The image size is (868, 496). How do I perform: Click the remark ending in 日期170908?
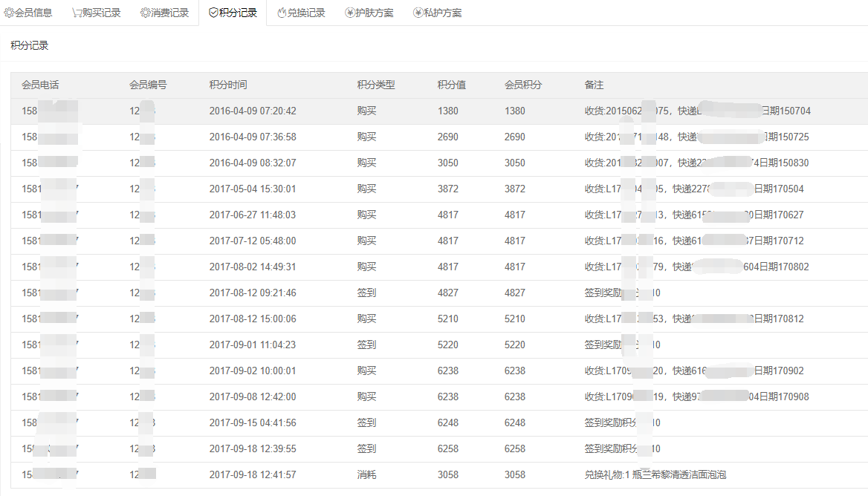point(696,397)
